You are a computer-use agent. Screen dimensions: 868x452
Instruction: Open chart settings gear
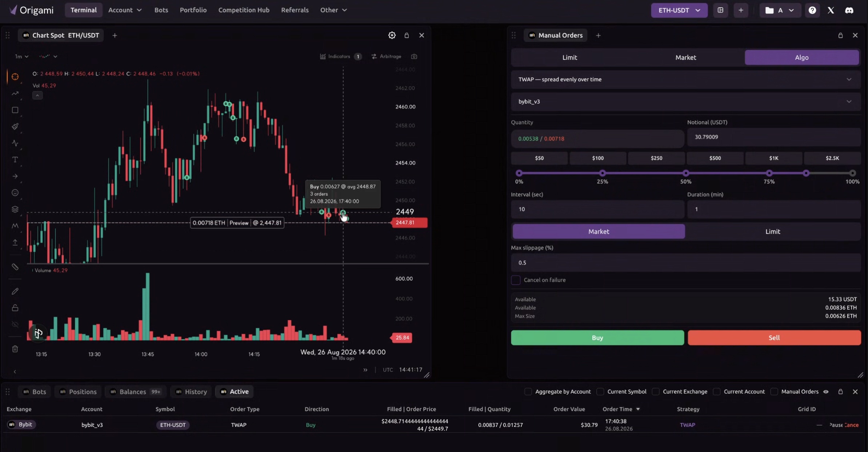[392, 35]
